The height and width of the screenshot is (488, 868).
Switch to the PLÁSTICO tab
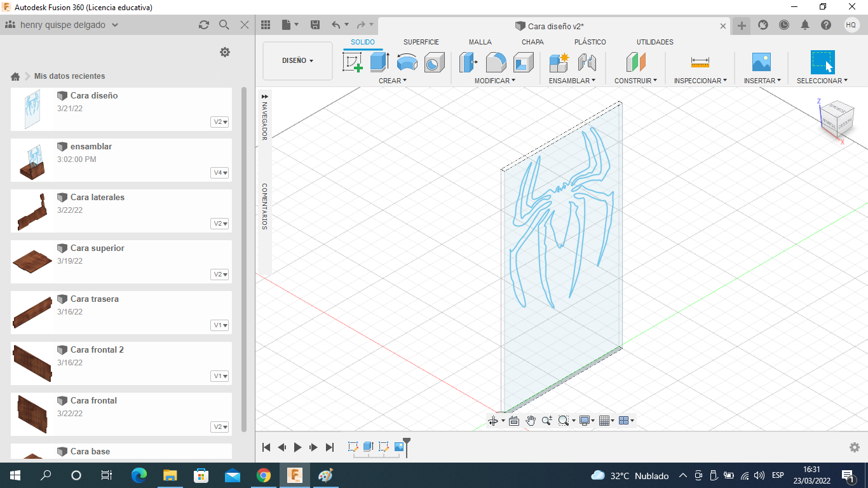(590, 42)
